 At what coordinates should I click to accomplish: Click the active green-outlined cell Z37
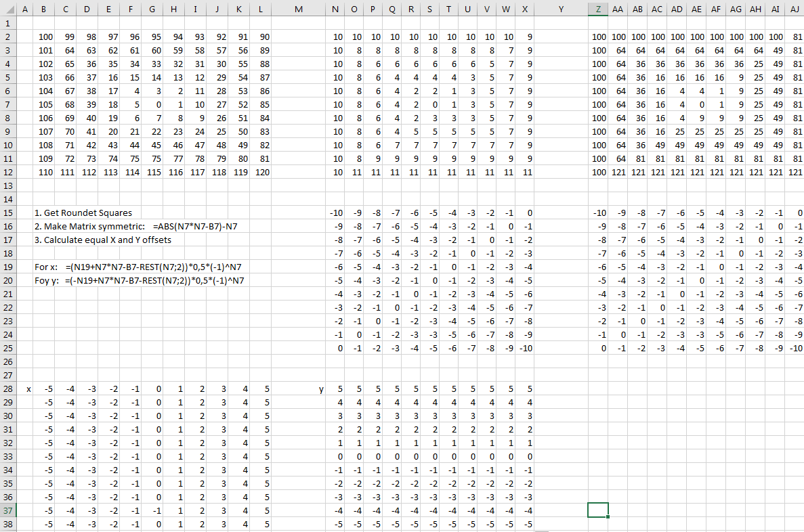(598, 510)
